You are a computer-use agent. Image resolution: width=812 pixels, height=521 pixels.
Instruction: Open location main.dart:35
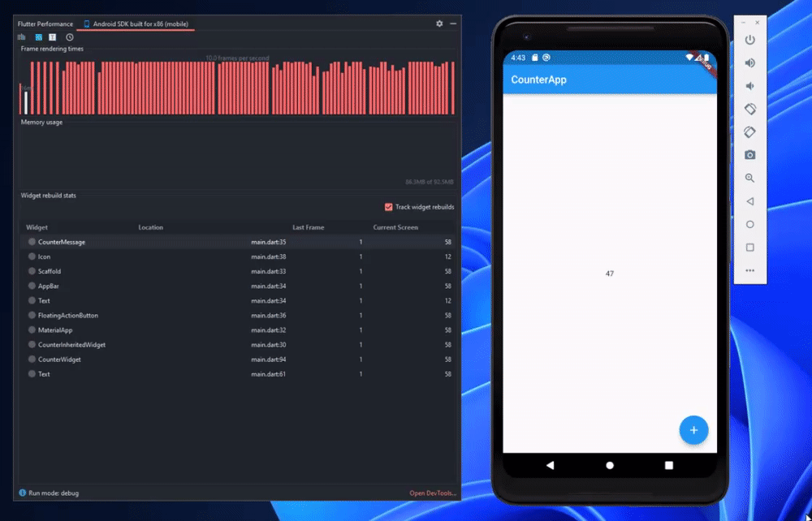click(x=268, y=242)
